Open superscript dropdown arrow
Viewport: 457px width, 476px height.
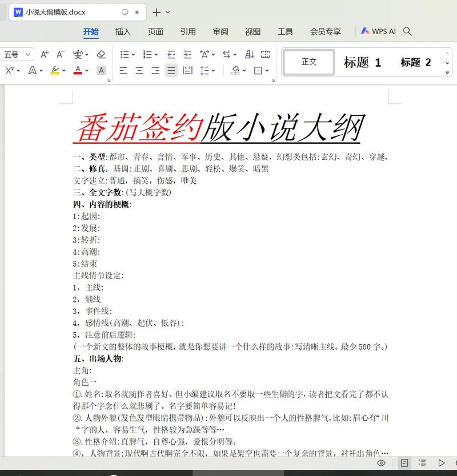pos(18,71)
